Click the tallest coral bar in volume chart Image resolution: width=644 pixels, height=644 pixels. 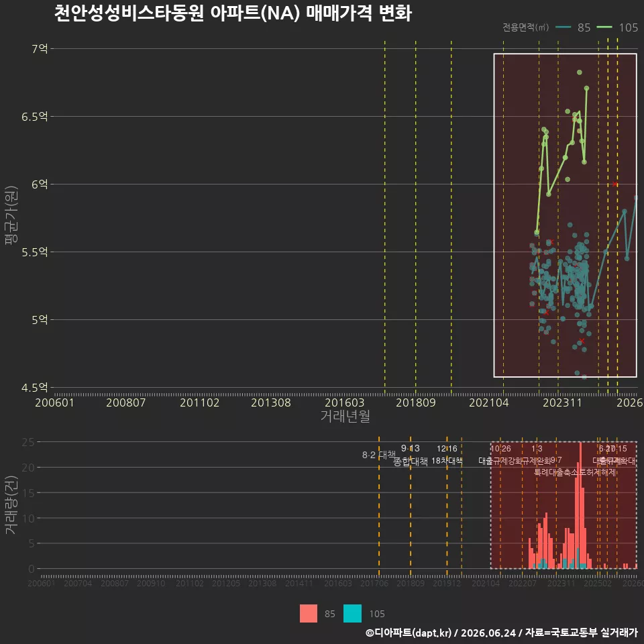click(x=580, y=505)
